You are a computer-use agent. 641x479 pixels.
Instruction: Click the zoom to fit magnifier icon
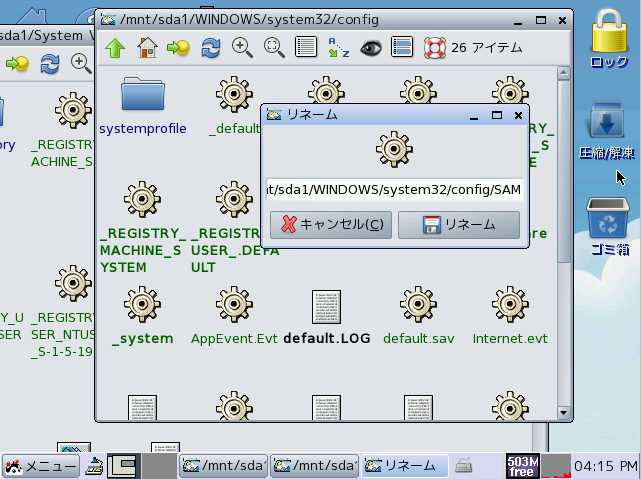click(x=274, y=46)
